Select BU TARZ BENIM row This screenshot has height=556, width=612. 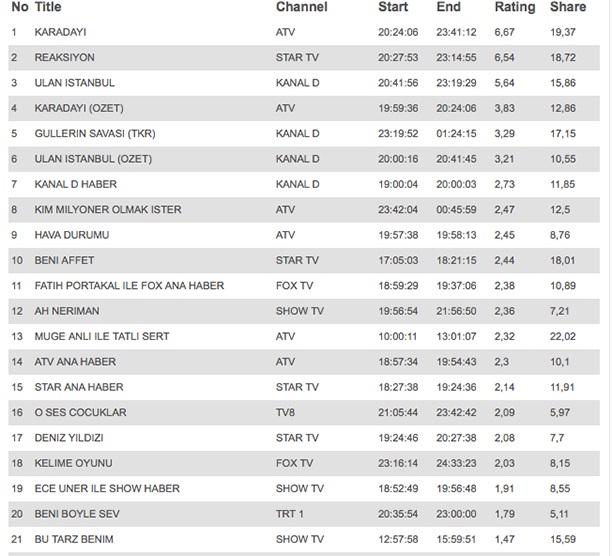304,539
